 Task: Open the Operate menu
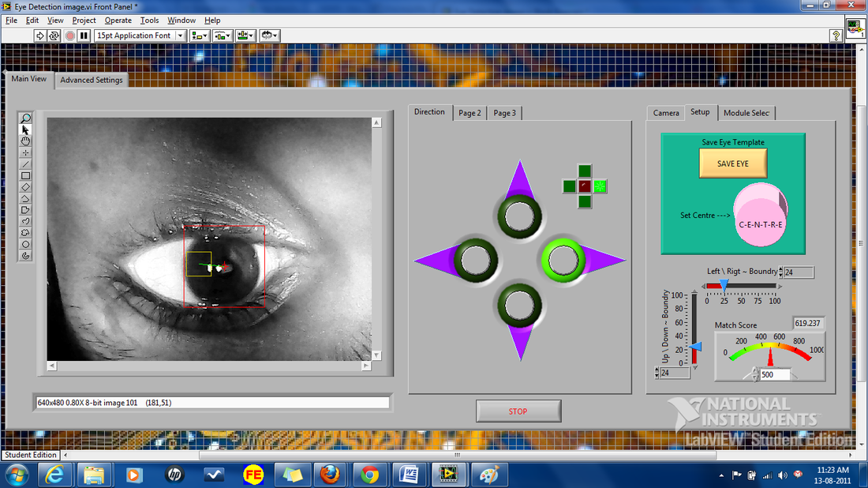coord(118,21)
